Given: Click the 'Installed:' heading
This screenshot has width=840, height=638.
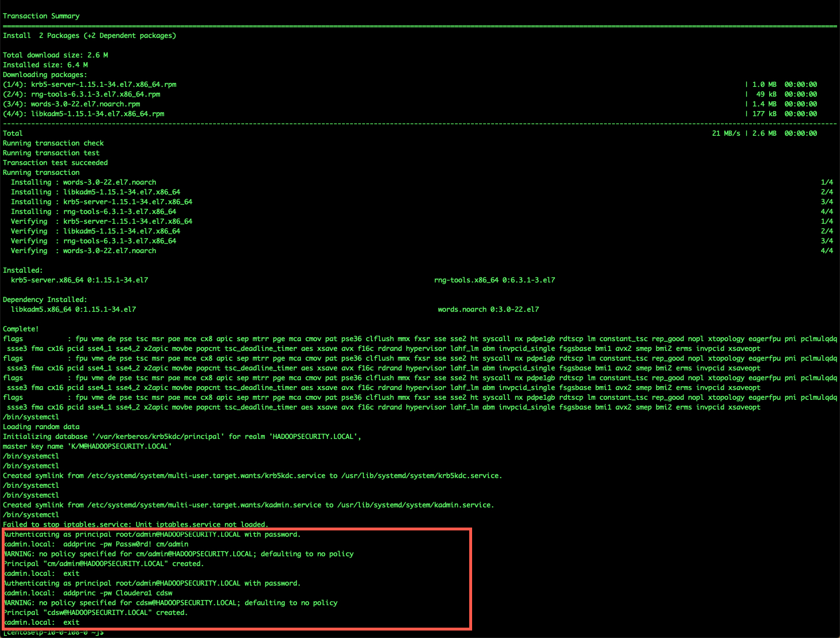Looking at the screenshot, I should pos(23,270).
